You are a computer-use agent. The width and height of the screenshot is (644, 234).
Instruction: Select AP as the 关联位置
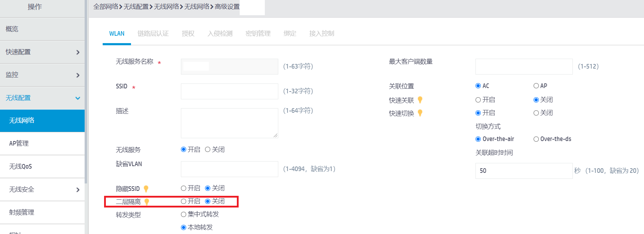coord(536,86)
